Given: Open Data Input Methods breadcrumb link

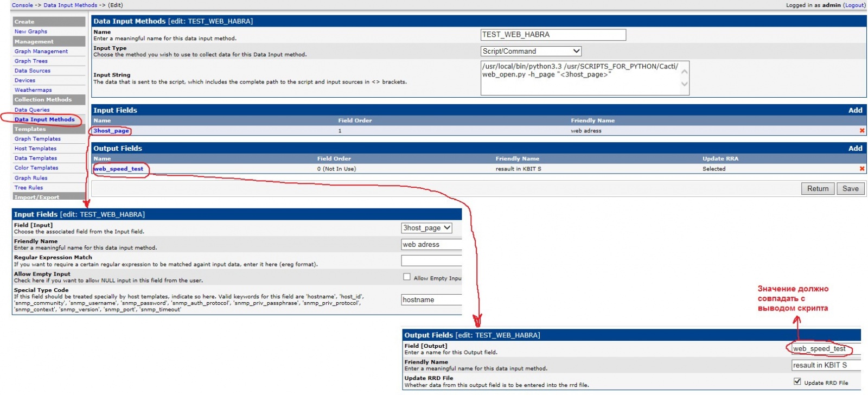Looking at the screenshot, I should [x=71, y=5].
